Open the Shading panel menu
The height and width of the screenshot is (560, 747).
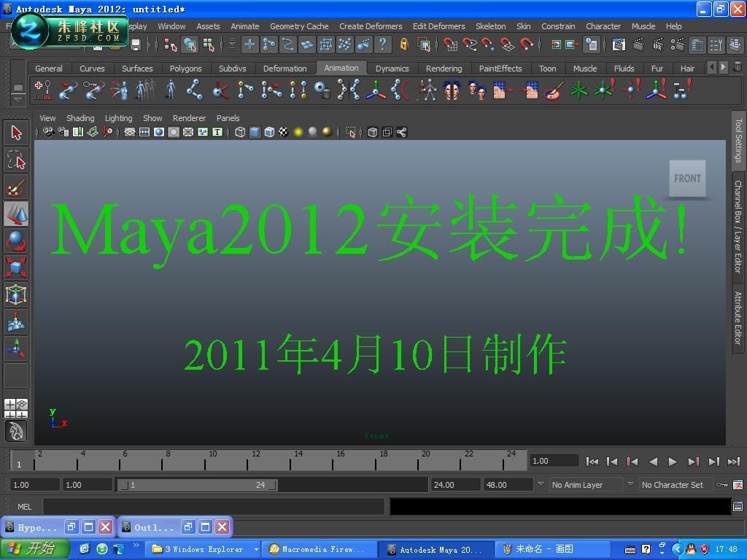[80, 118]
